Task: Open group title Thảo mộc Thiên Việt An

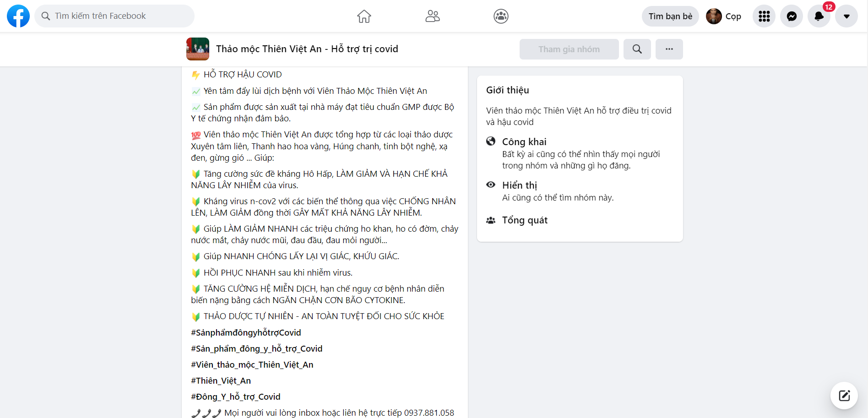Action: [307, 49]
